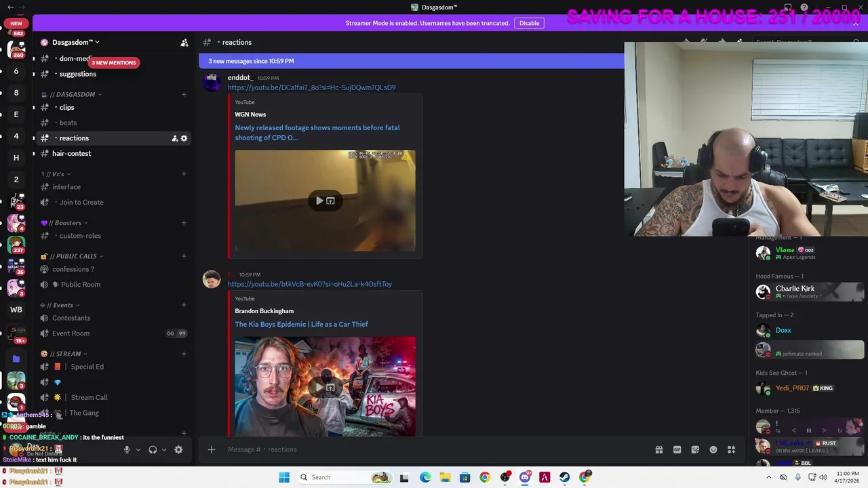
Task: Open the folder icon in server list
Action: pos(16,359)
